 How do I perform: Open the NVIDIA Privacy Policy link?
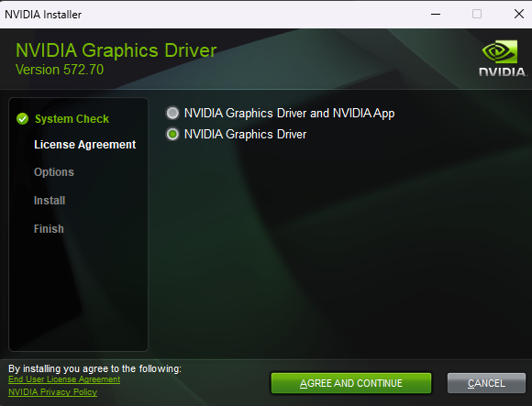tap(52, 392)
